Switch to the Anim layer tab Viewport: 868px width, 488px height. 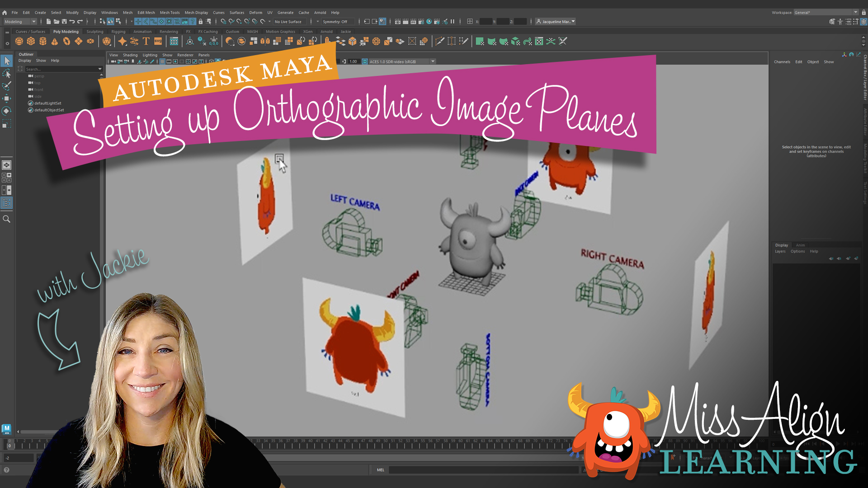pos(800,245)
